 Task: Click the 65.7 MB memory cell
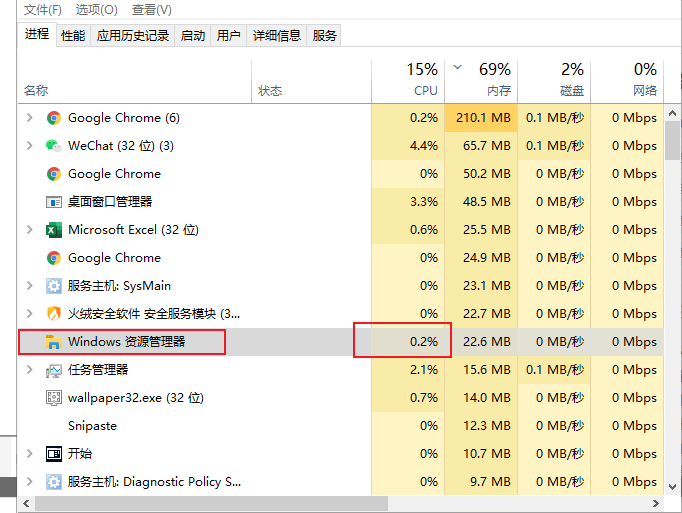[x=481, y=146]
